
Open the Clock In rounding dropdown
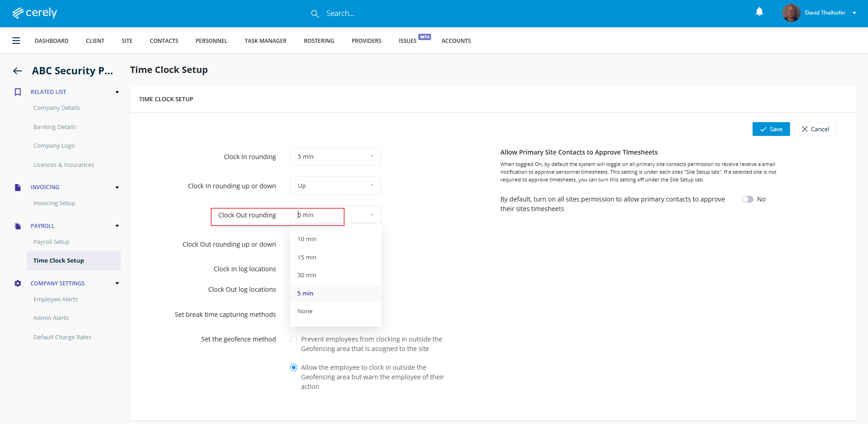335,156
